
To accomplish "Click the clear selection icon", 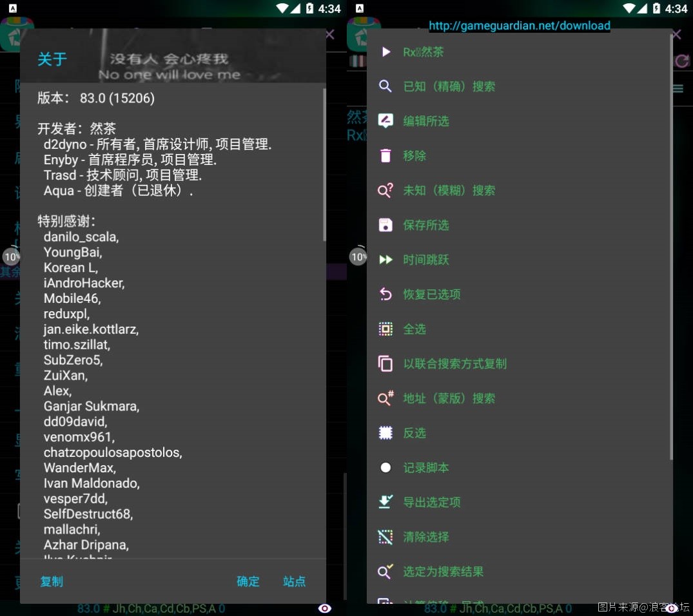I will coord(386,537).
